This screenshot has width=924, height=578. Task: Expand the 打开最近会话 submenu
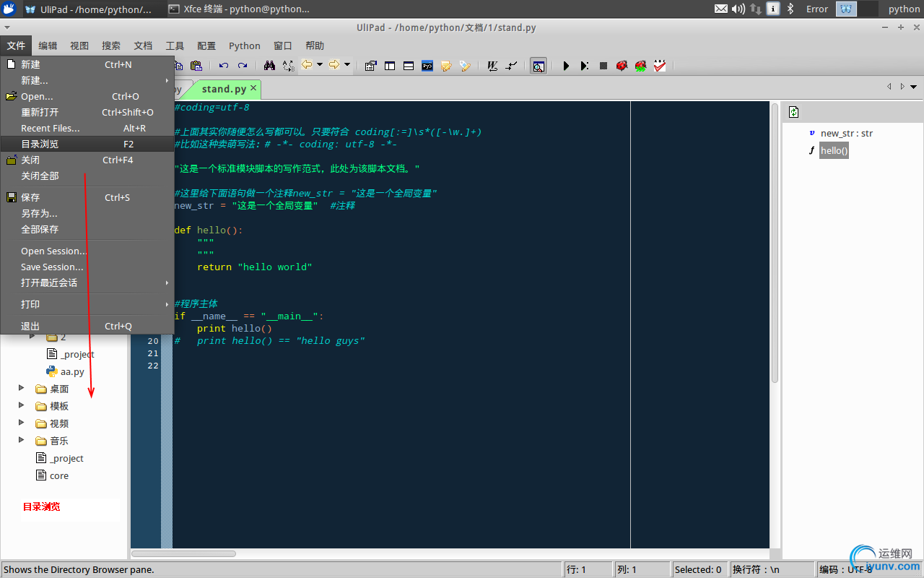point(87,282)
